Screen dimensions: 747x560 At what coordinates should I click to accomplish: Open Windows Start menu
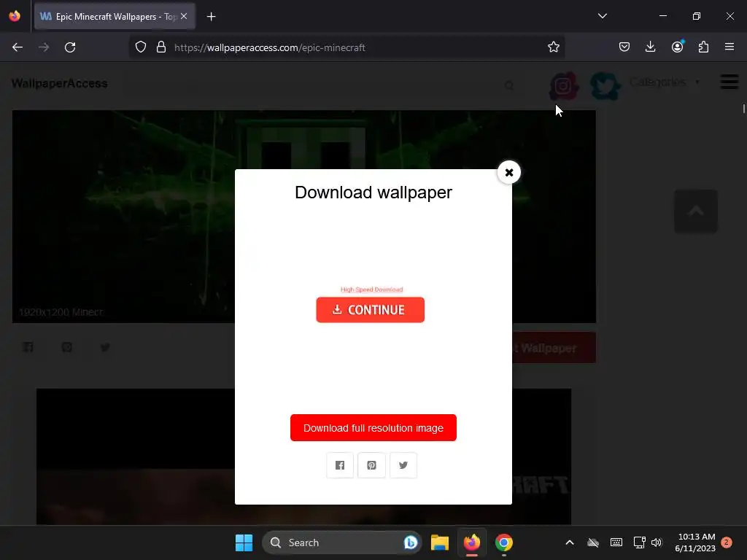click(244, 542)
